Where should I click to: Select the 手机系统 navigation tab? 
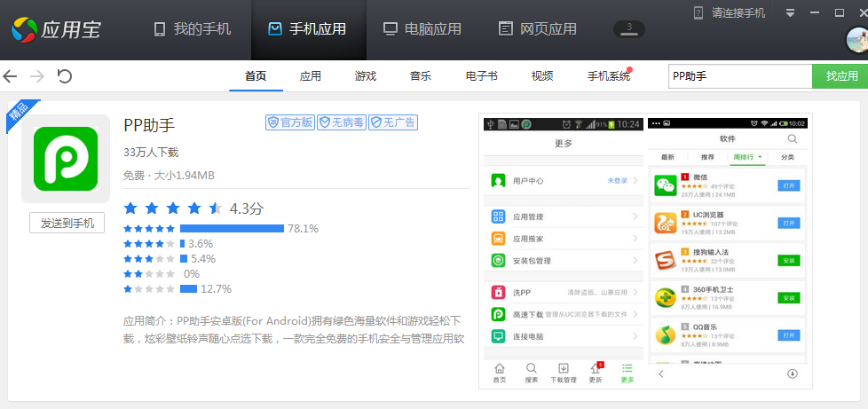click(x=609, y=76)
